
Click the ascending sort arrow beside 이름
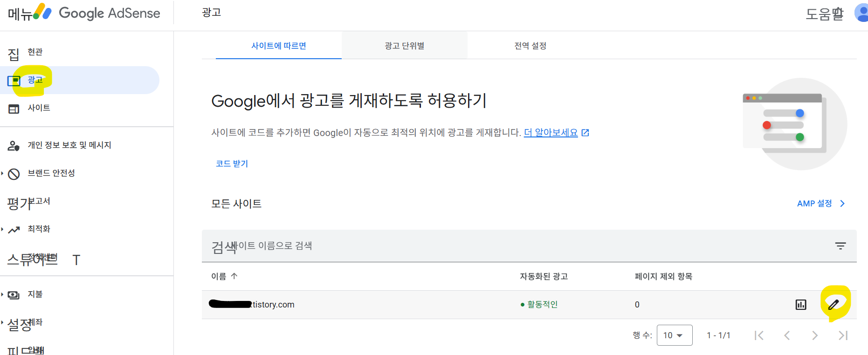pyautogui.click(x=234, y=276)
